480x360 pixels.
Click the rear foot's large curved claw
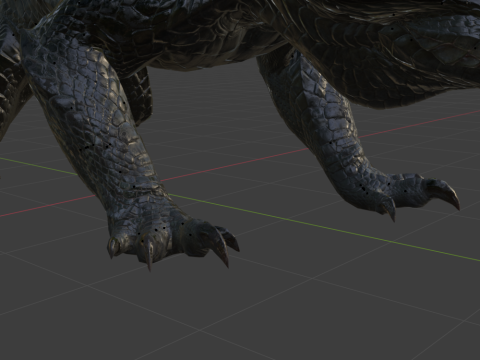444,193
